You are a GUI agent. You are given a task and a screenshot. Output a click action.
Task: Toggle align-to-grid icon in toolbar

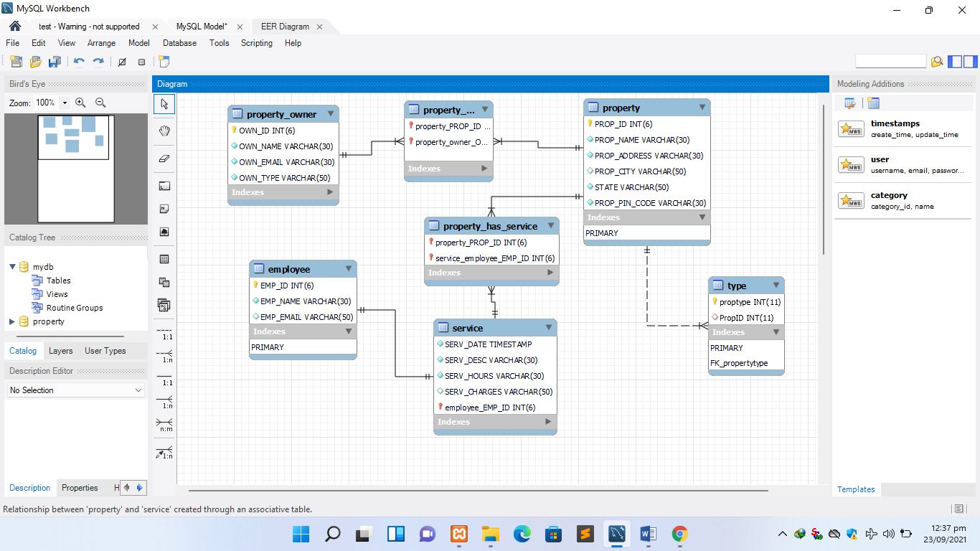[x=141, y=62]
